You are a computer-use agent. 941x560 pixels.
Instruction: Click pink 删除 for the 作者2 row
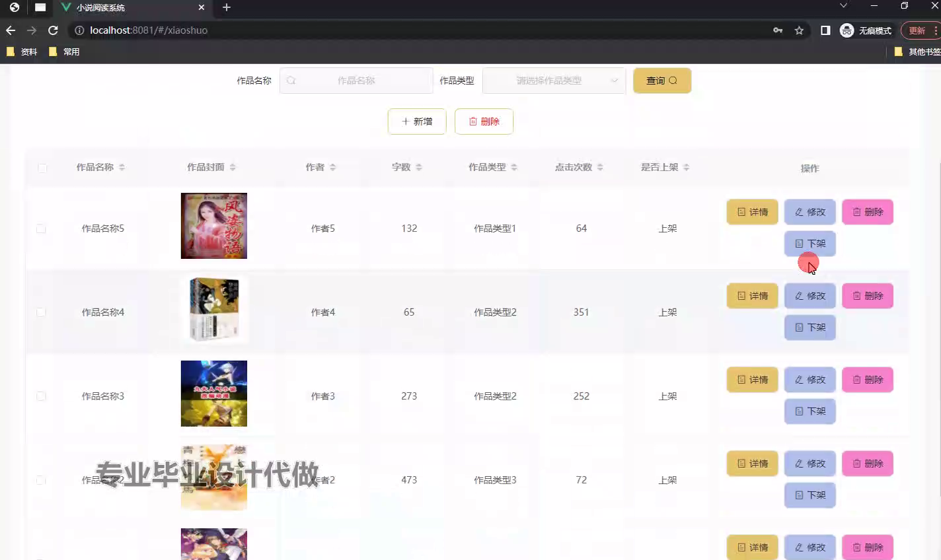[868, 464]
